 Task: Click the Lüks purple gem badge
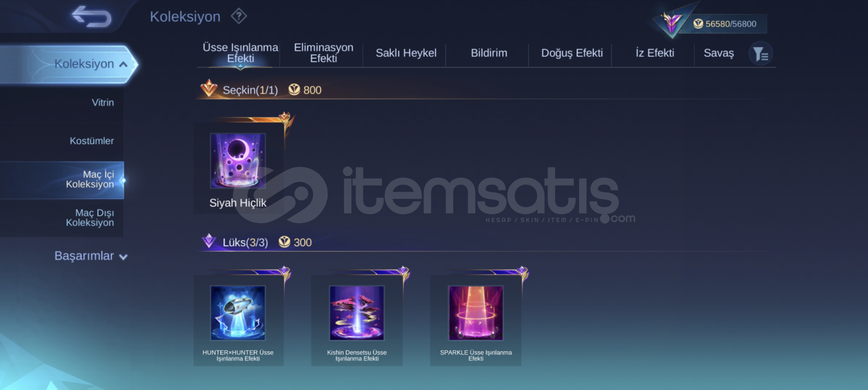click(209, 241)
